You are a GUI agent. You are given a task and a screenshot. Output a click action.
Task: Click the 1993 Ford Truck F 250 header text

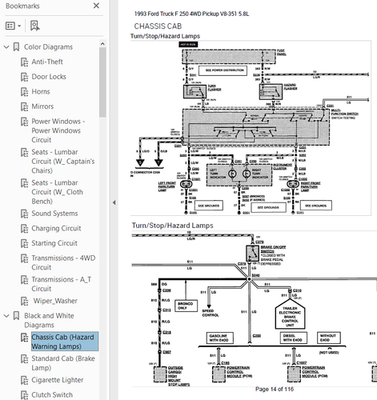(x=191, y=14)
